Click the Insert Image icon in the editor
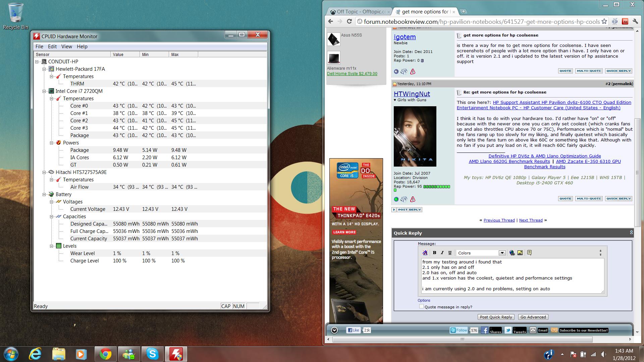 point(520,253)
